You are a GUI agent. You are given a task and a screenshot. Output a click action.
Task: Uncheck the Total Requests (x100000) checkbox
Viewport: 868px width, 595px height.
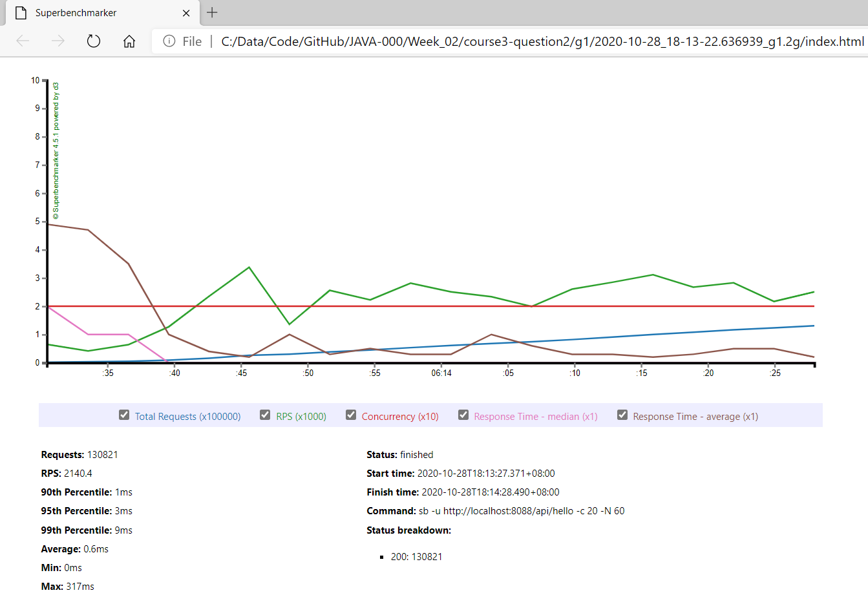tap(124, 415)
